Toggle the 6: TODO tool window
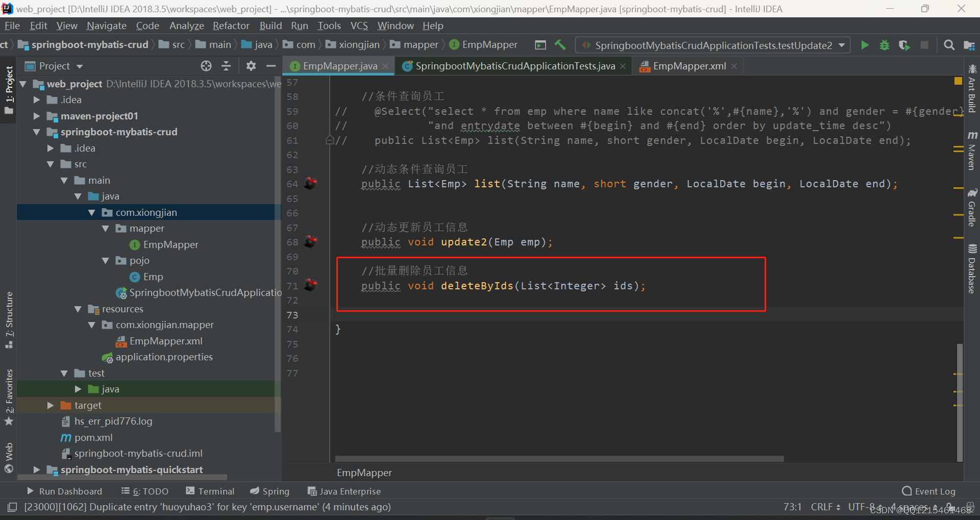Viewport: 980px width, 520px height. (145, 491)
